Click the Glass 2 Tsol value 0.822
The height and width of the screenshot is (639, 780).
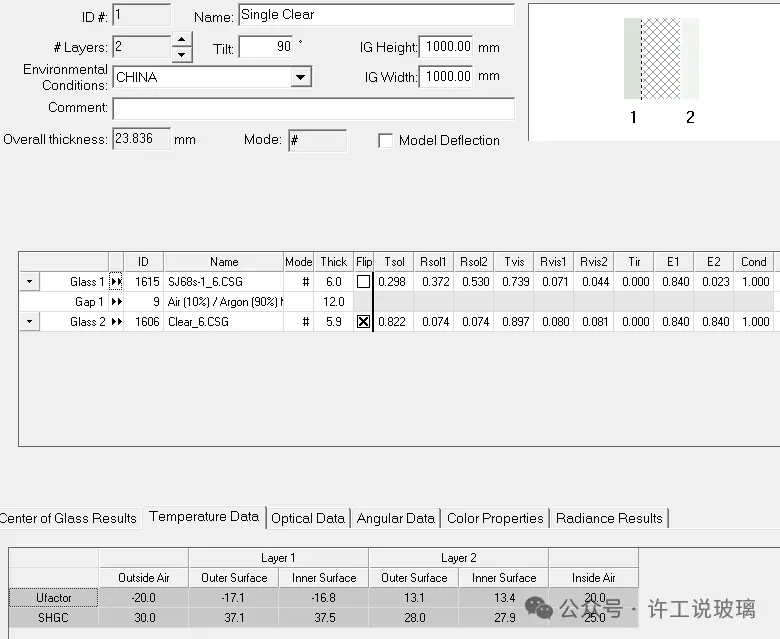point(393,322)
